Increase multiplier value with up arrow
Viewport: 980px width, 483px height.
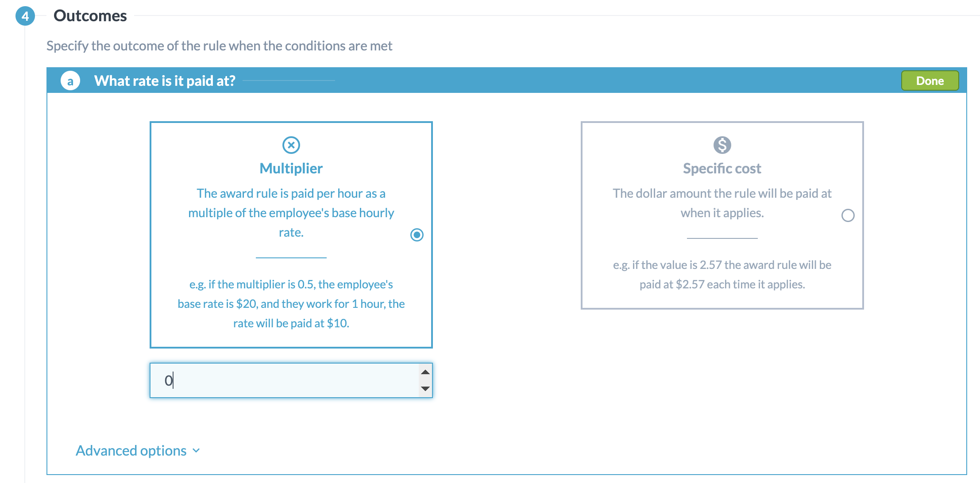coord(425,372)
